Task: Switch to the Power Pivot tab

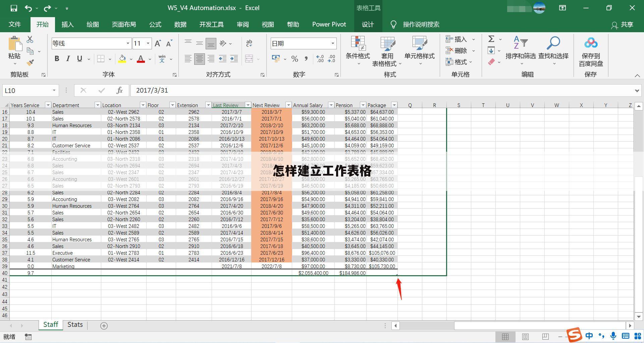Action: pyautogui.click(x=329, y=24)
